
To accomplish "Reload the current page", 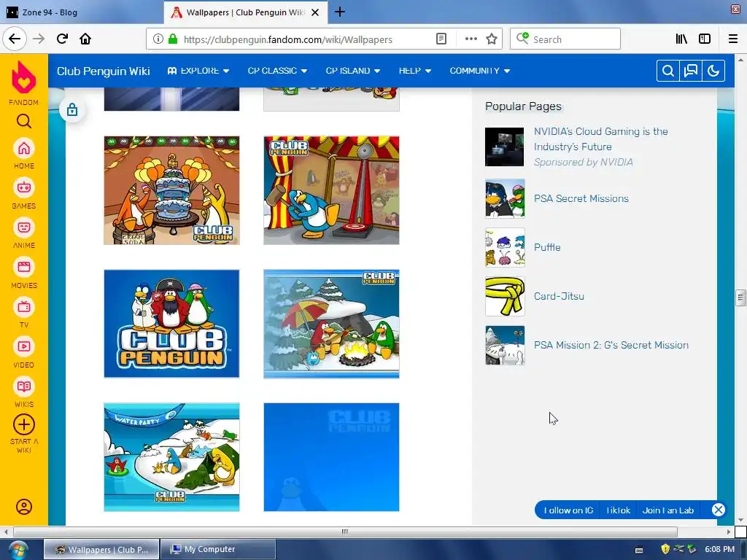I will (x=62, y=39).
